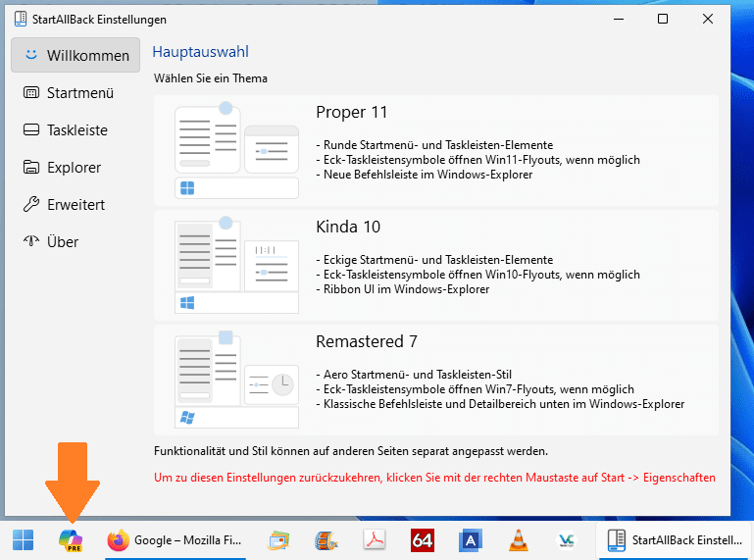
Task: Close the StartAllBack Einstellungen window
Action: [707, 19]
